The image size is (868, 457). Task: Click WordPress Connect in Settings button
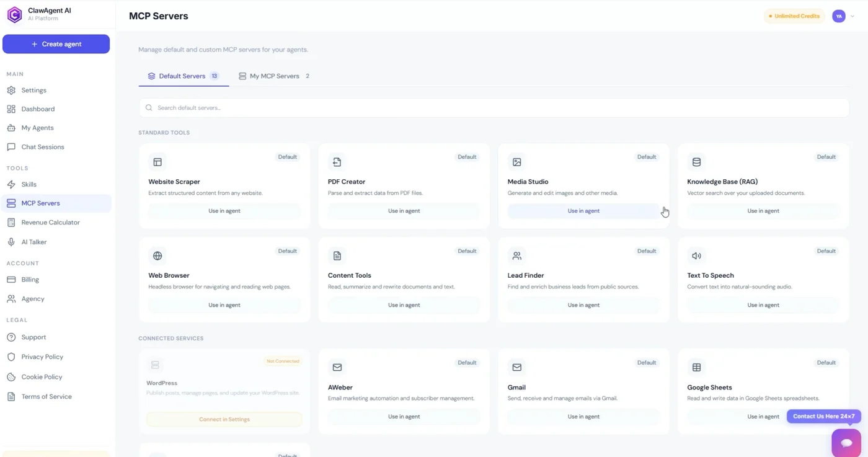click(224, 419)
